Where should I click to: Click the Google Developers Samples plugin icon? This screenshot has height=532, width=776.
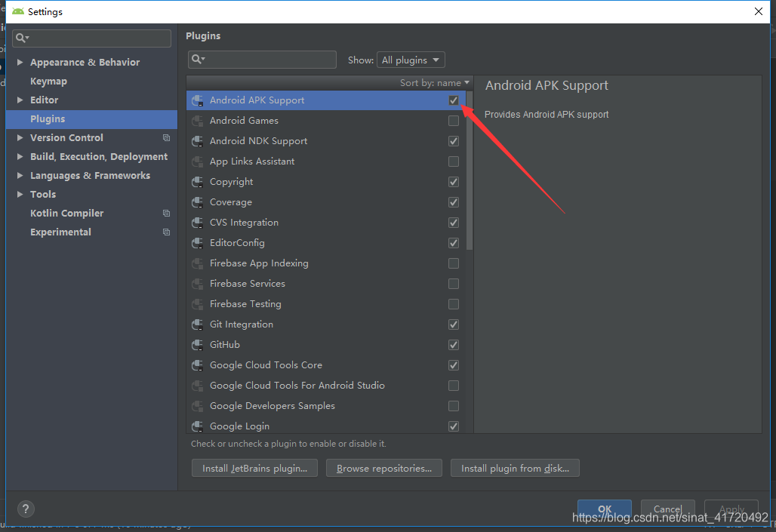tap(198, 406)
